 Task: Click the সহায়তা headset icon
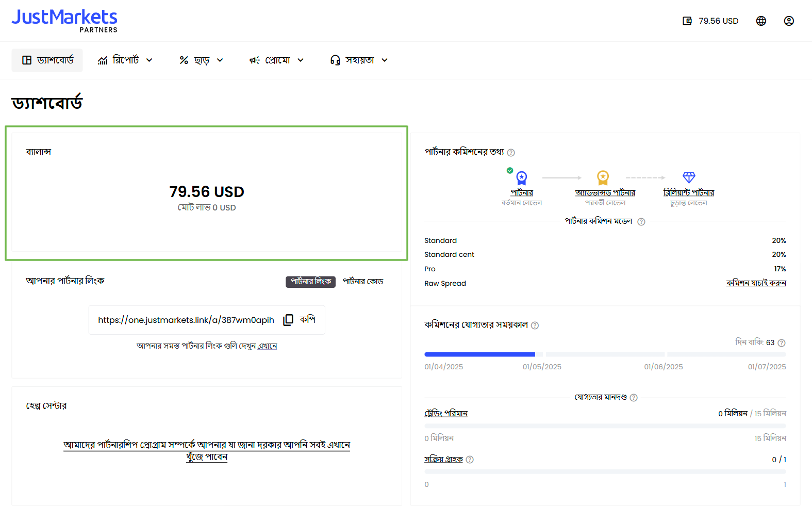335,60
